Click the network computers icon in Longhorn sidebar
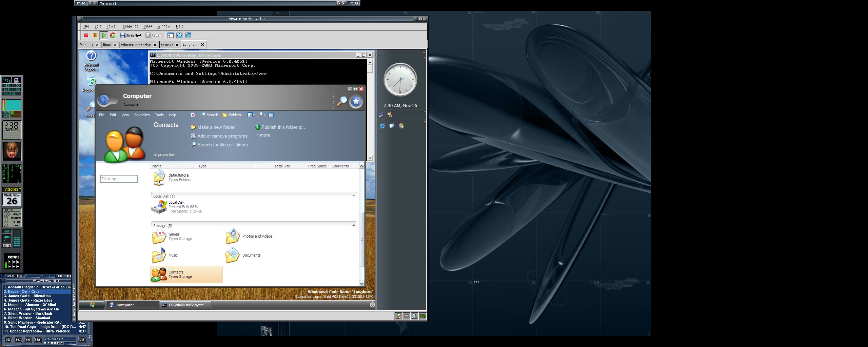This screenshot has width=868, height=347. click(381, 115)
